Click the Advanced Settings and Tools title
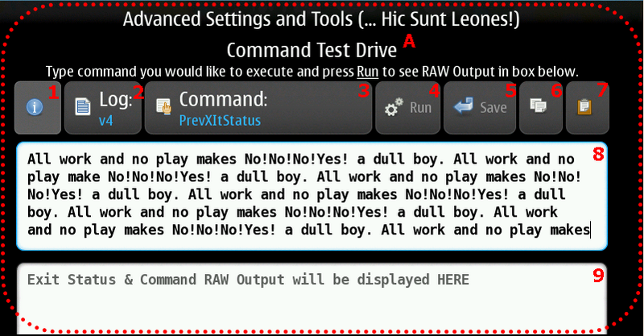 (321, 19)
